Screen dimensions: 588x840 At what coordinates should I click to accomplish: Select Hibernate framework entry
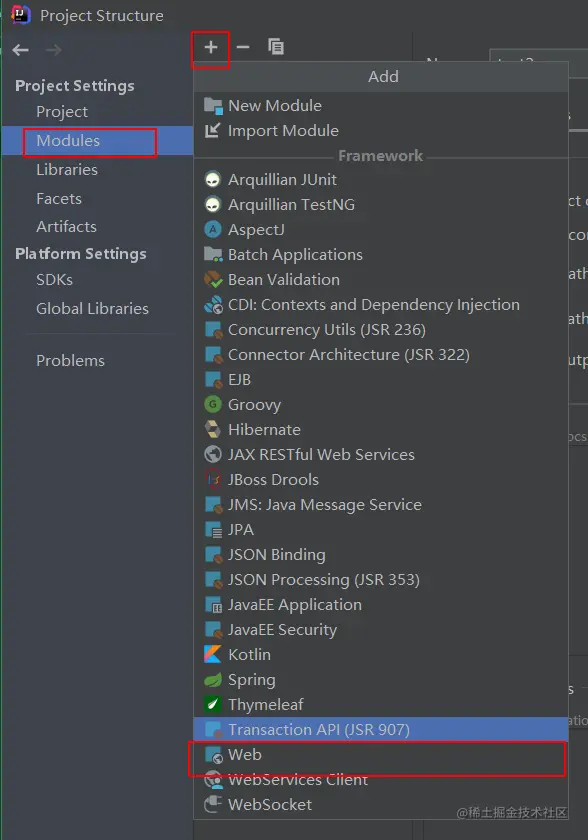[381, 429]
